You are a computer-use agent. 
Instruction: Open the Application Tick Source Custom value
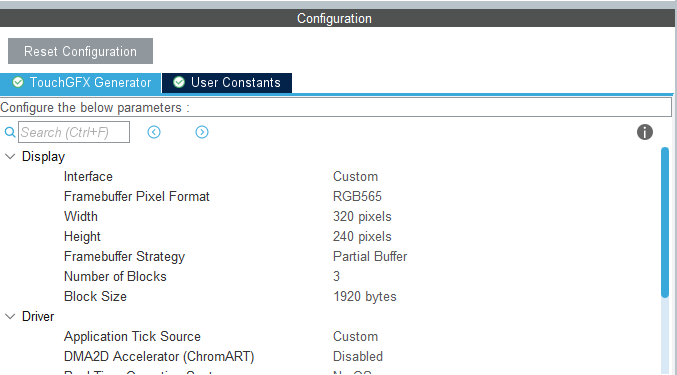(x=355, y=337)
